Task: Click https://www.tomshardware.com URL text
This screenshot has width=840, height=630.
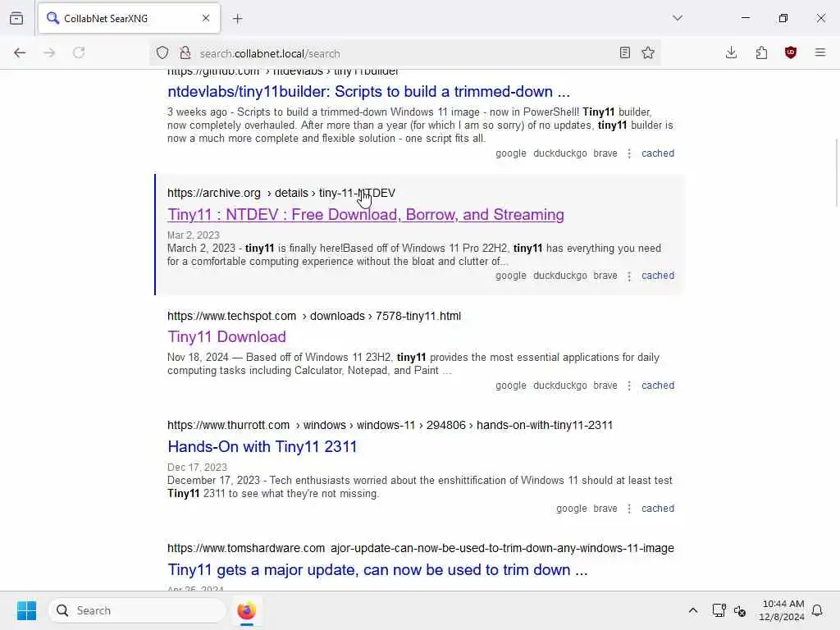Action: click(246, 549)
